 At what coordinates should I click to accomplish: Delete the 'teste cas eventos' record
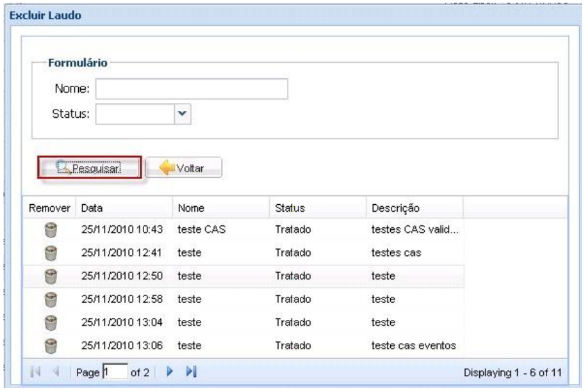tap(49, 345)
